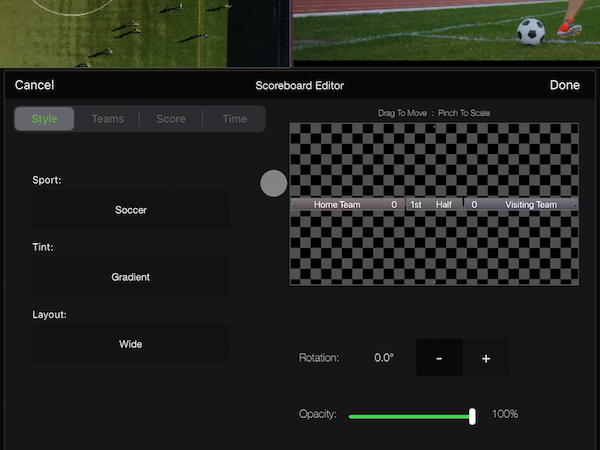Switch to the Score tab
600x450 pixels.
pos(171,119)
